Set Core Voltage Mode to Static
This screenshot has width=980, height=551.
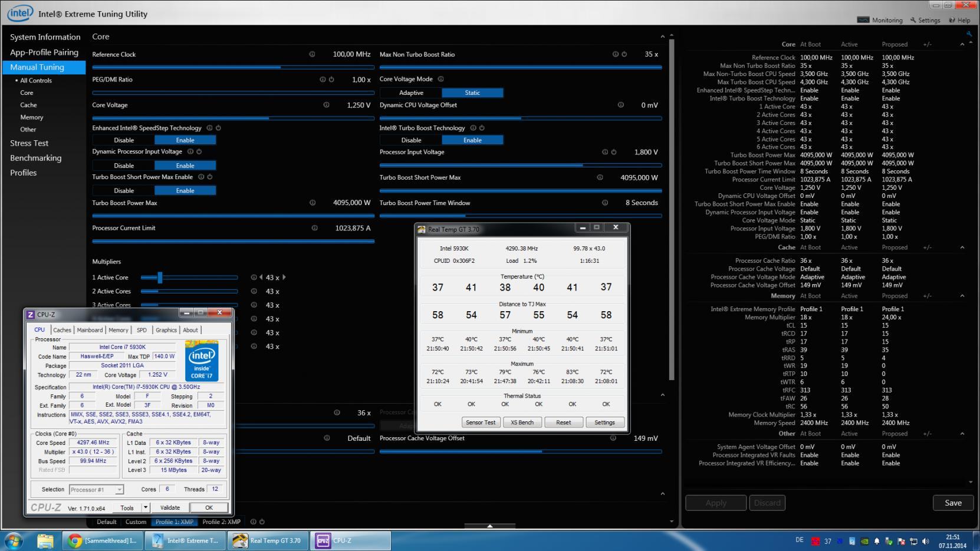(472, 93)
